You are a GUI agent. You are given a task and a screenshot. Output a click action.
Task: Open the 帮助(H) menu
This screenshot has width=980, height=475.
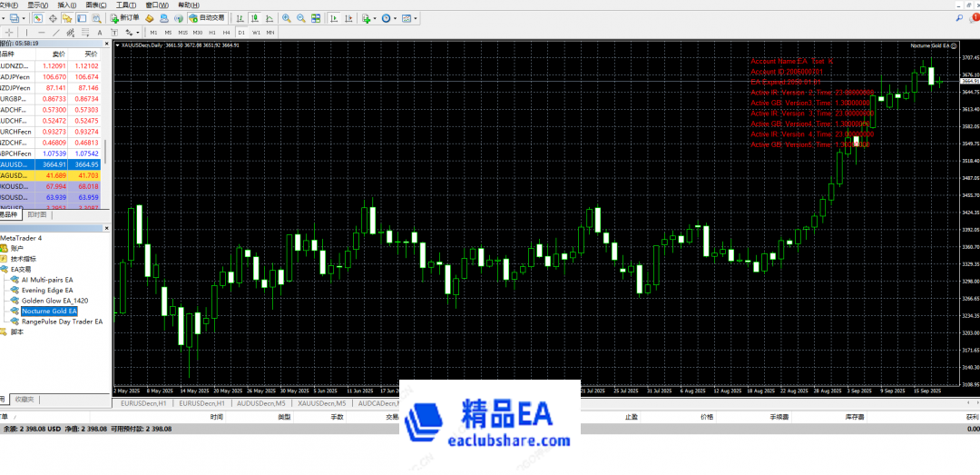(189, 5)
